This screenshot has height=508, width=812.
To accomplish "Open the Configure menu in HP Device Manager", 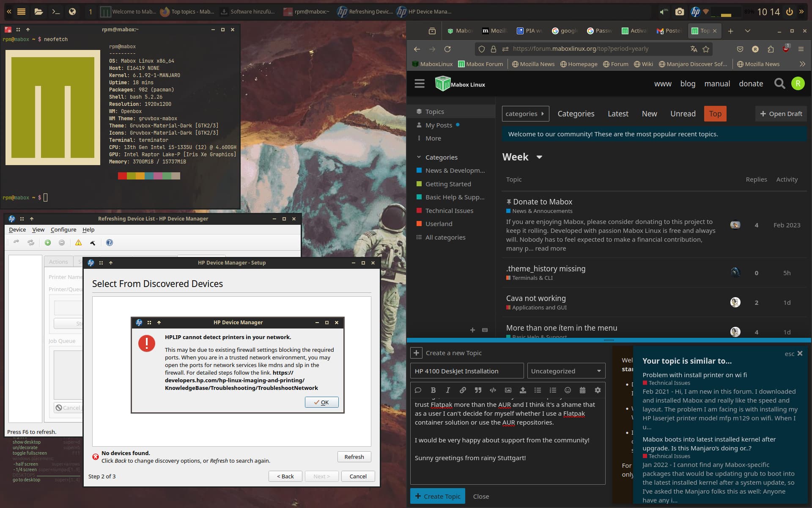I will [63, 229].
